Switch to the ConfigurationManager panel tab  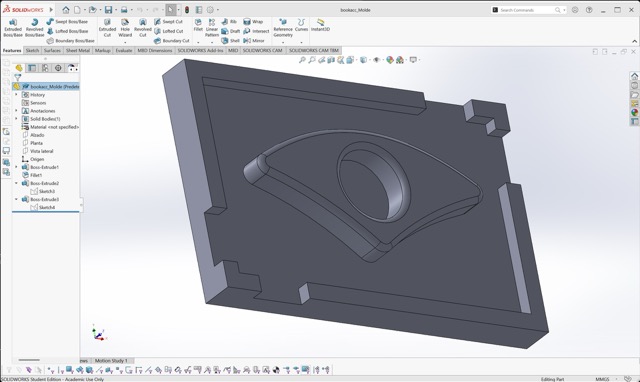click(x=45, y=68)
